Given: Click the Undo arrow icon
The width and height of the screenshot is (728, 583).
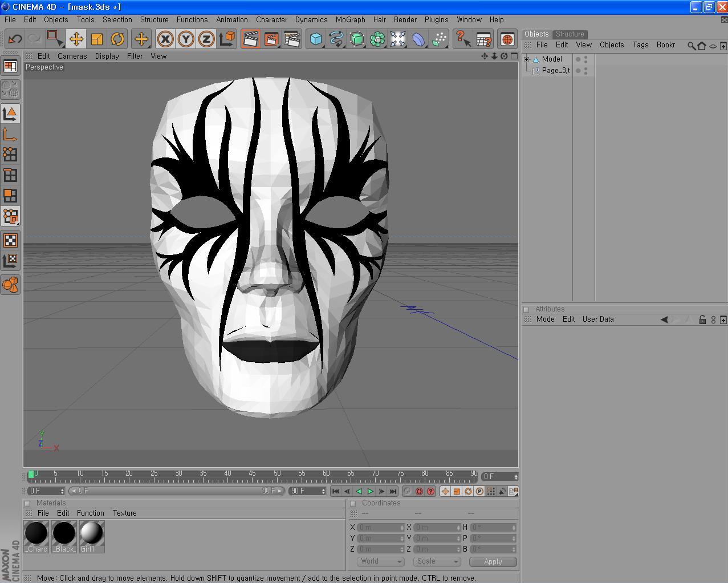Looking at the screenshot, I should click(15, 39).
